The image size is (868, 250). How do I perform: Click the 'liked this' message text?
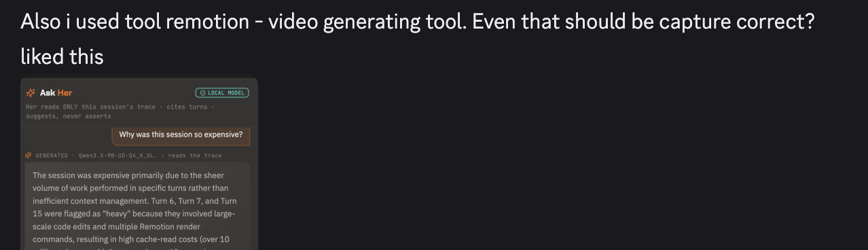tap(62, 57)
